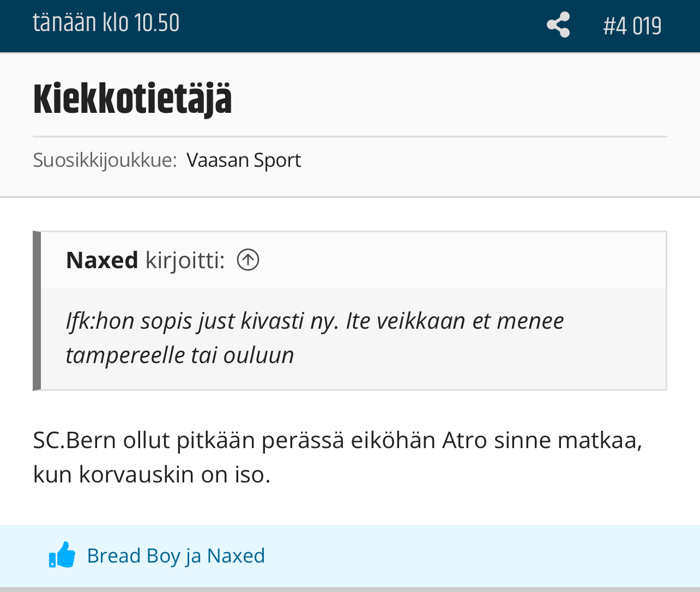Click the thumbs-up like icon
This screenshot has height=592, width=700.
click(62, 555)
